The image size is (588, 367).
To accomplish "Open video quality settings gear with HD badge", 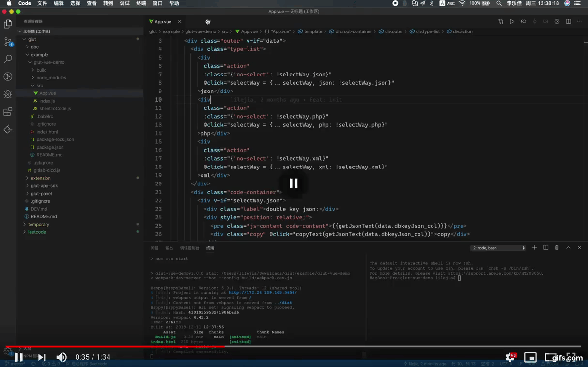I will click(x=511, y=357).
